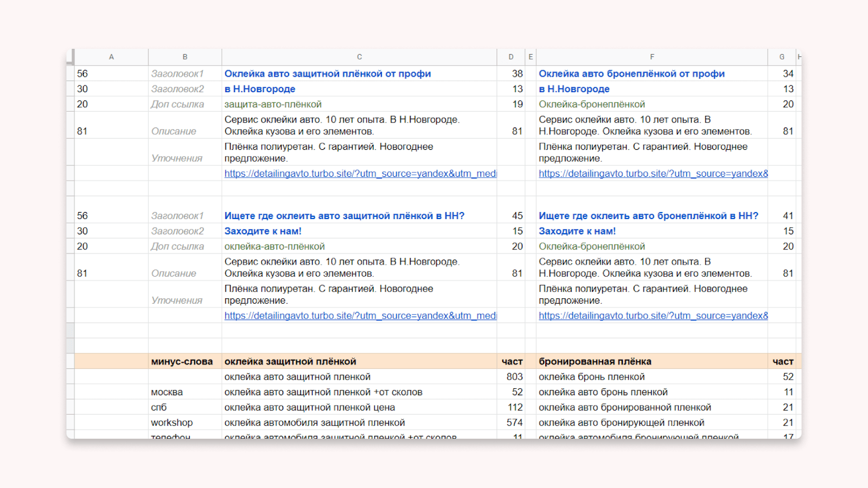The image size is (868, 488).
Task: Select cell 'Оклейка авто бронеплёнкой от профи'
Action: (x=631, y=74)
